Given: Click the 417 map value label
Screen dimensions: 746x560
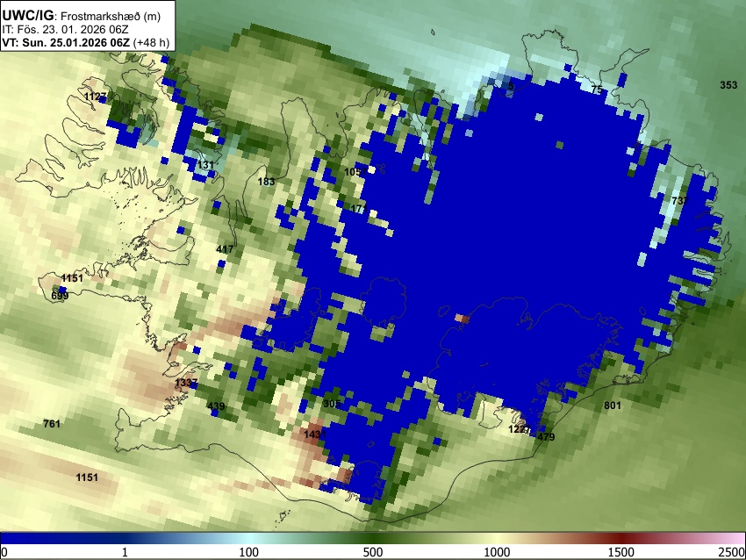Looking at the screenshot, I should tap(225, 248).
